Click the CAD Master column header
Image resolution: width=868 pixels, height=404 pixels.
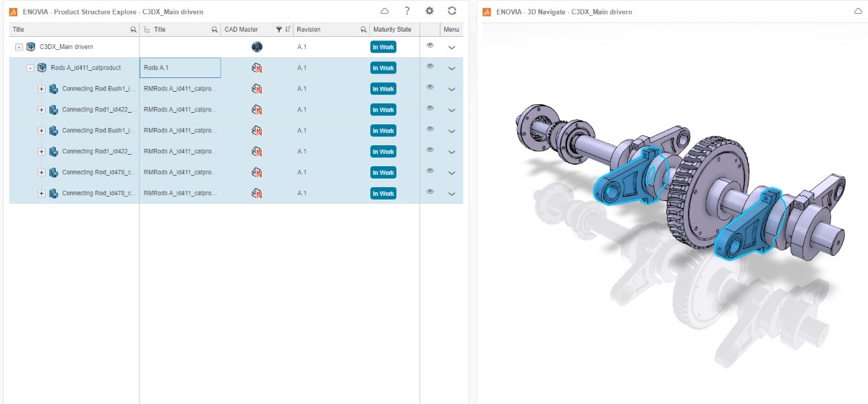pyautogui.click(x=242, y=30)
